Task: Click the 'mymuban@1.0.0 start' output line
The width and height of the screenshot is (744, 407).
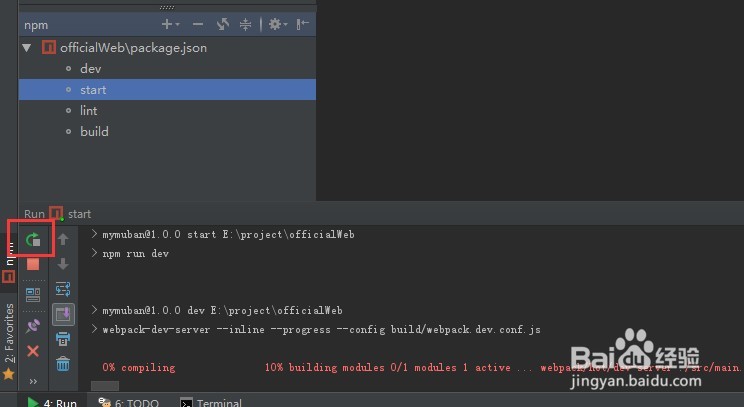Action: coord(228,234)
